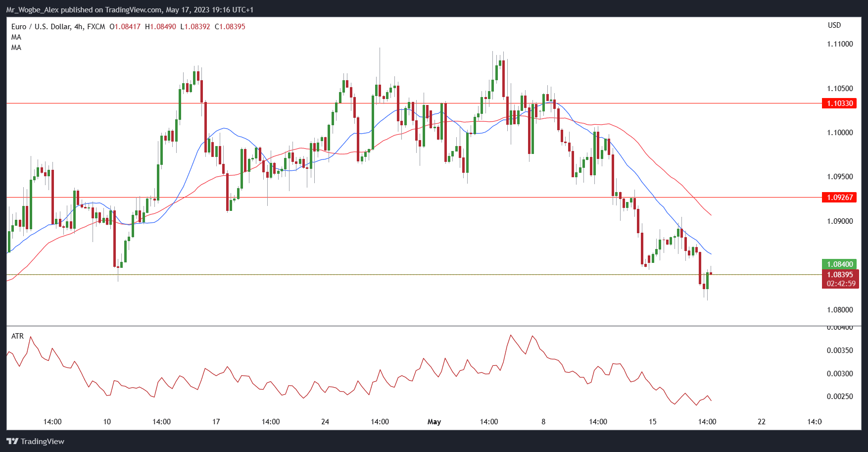
Task: Click the Euro / U.S. Dollar symbol title
Action: click(41, 27)
